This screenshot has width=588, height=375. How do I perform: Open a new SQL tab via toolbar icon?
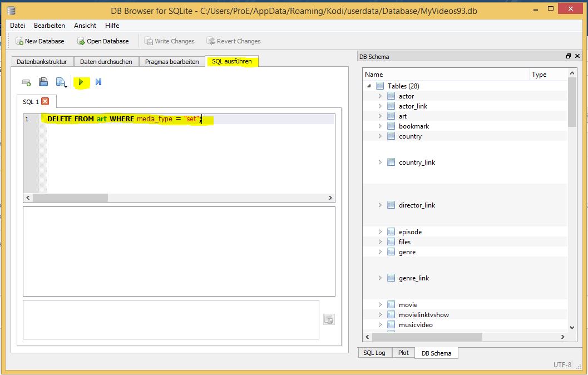pyautogui.click(x=26, y=82)
